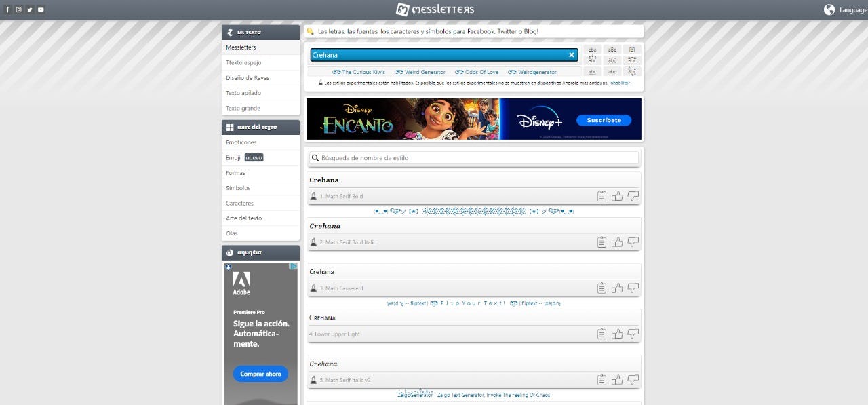This screenshot has width=868, height=405.
Task: Select Texto espejo in the sidebar
Action: point(243,62)
